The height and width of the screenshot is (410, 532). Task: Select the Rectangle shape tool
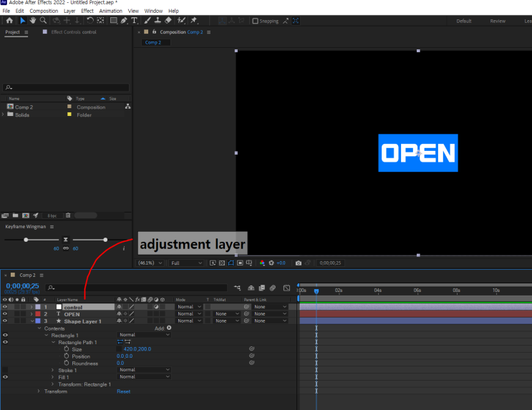(113, 21)
